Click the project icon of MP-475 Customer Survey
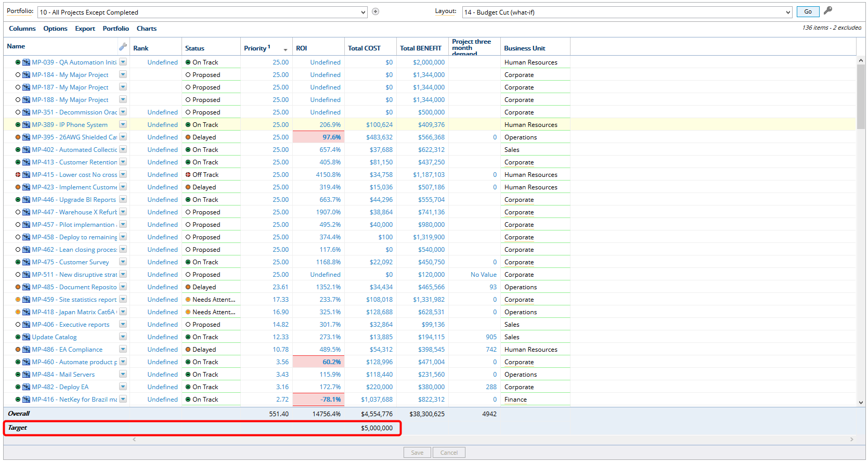The image size is (868, 462). point(26,262)
